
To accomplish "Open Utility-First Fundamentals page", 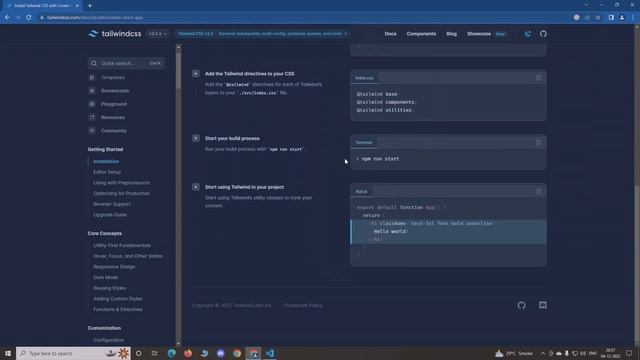I will (x=122, y=245).
